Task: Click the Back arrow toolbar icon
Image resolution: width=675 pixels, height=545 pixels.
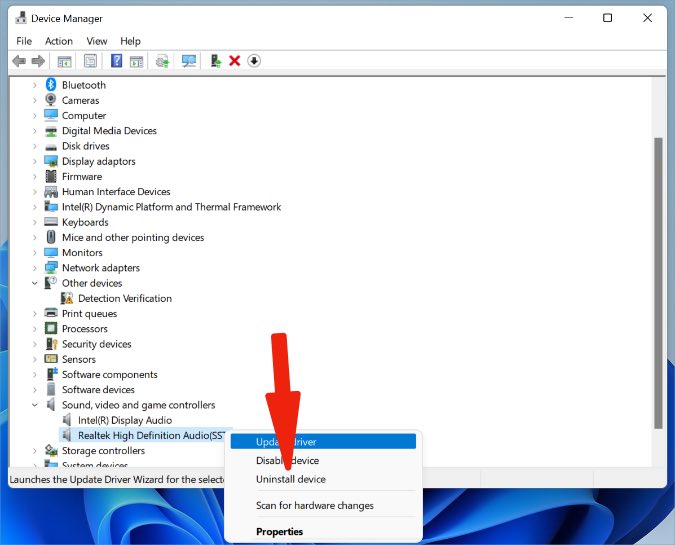Action: pyautogui.click(x=19, y=61)
